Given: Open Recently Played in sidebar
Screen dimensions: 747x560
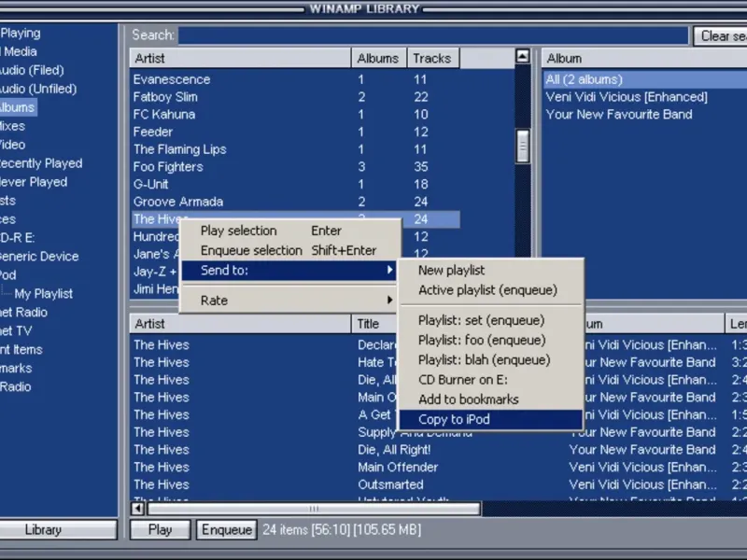Looking at the screenshot, I should click(41, 163).
